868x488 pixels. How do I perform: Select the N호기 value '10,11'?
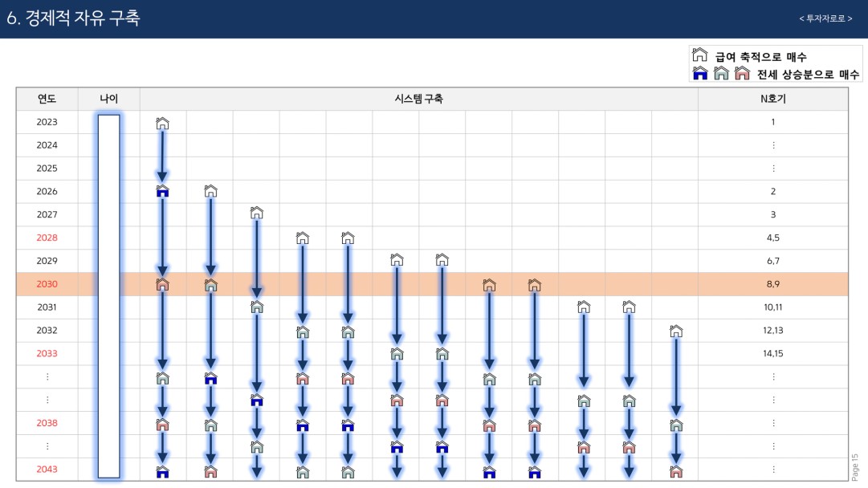coord(772,307)
